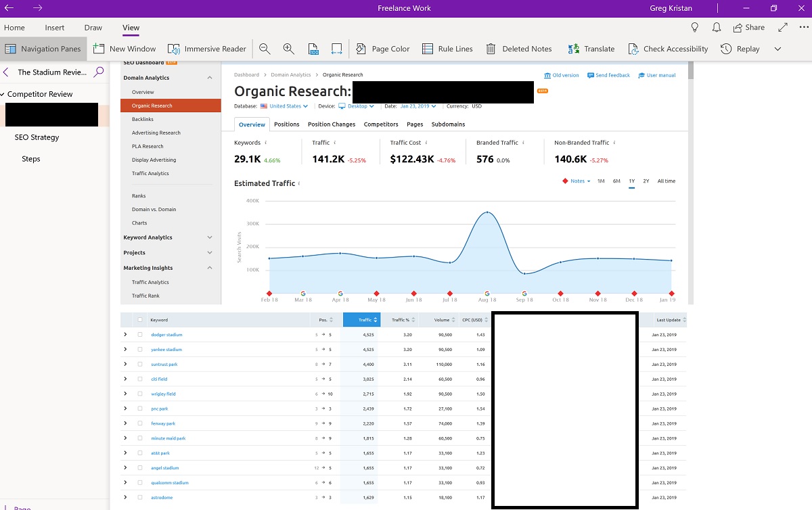Select the View ribbon tab
The height and width of the screenshot is (510, 812).
(x=131, y=28)
